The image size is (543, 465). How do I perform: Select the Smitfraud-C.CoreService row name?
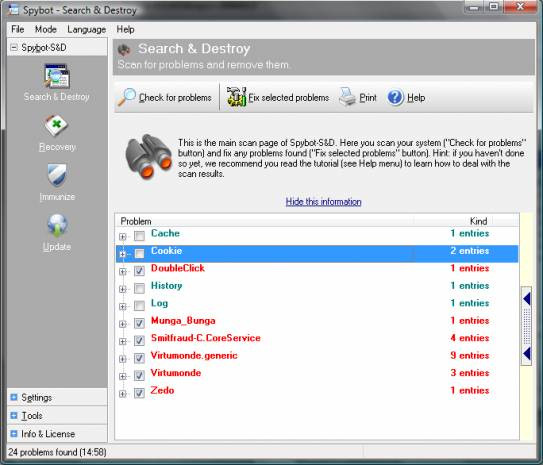click(206, 338)
